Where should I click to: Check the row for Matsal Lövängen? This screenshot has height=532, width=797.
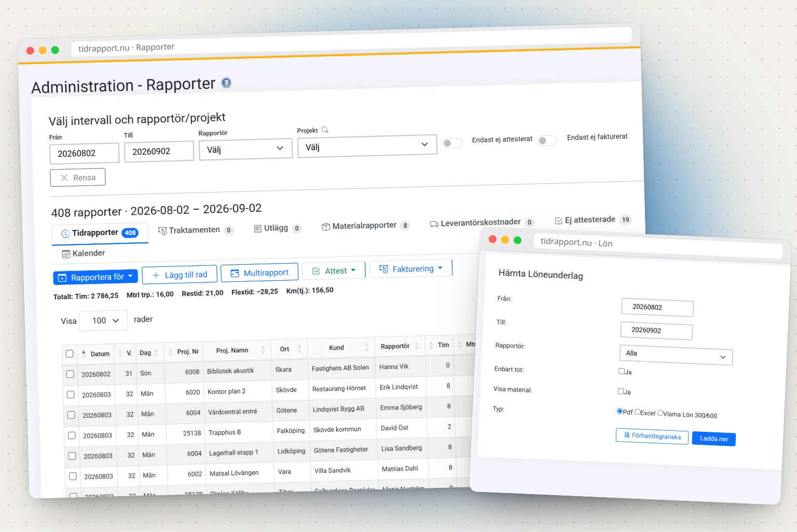coord(73,476)
